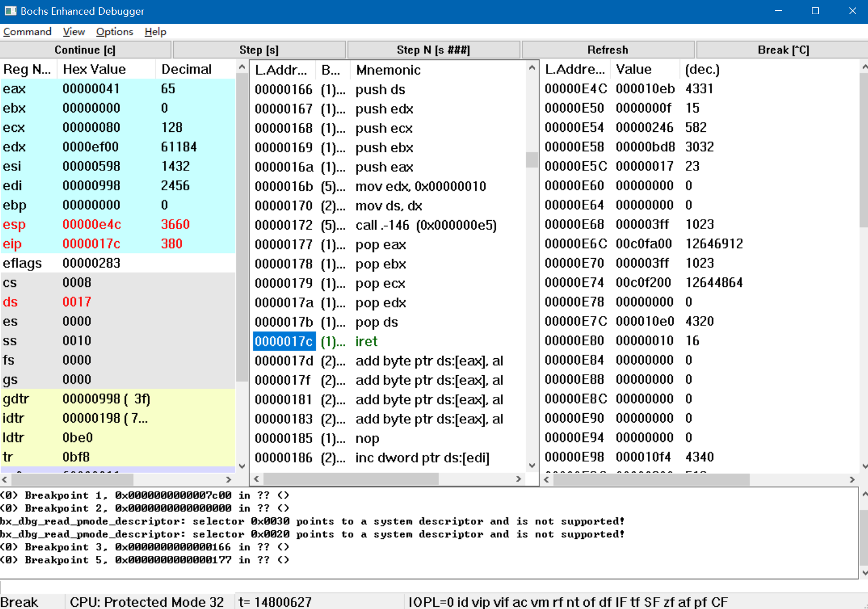Minimize the Bochs debugger window
The width and height of the screenshot is (868, 609).
click(x=779, y=11)
